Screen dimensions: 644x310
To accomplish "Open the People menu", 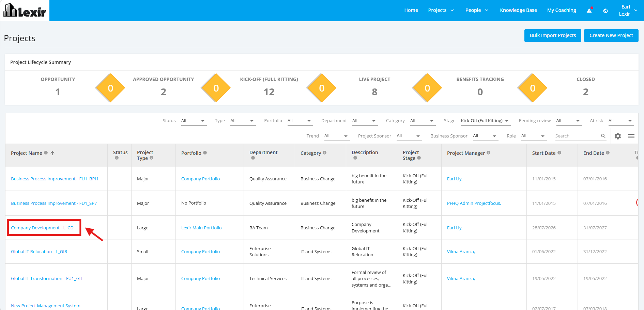I will [x=477, y=11].
